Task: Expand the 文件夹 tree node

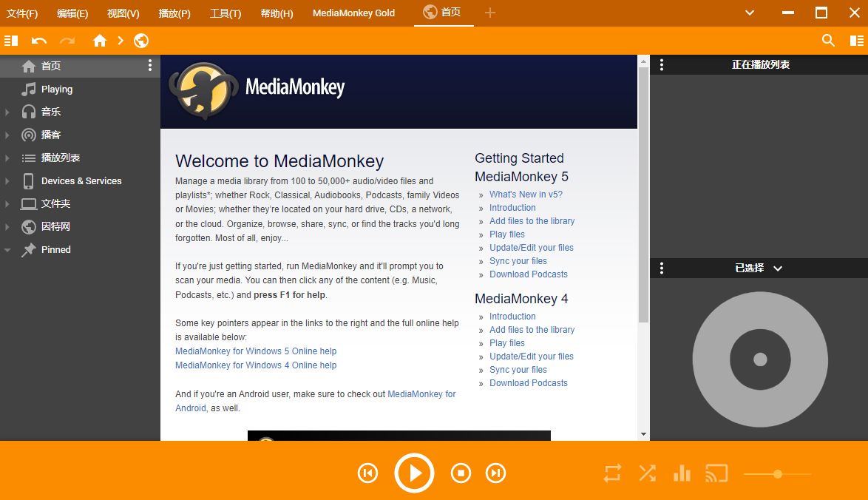Action: [7, 203]
